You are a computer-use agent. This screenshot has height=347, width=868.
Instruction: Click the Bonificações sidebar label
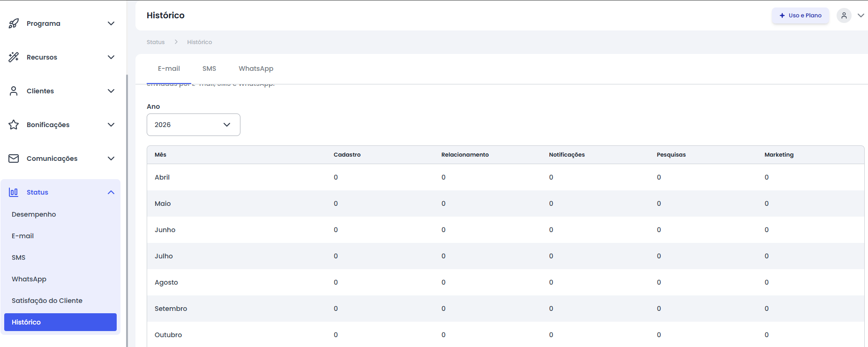[x=48, y=125]
